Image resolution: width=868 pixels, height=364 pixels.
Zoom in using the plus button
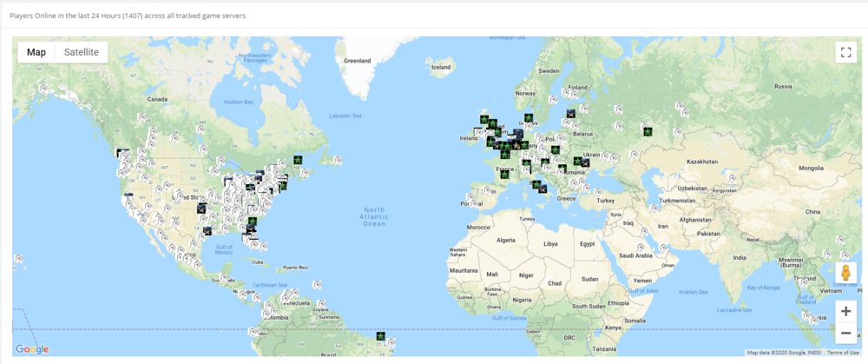(845, 311)
